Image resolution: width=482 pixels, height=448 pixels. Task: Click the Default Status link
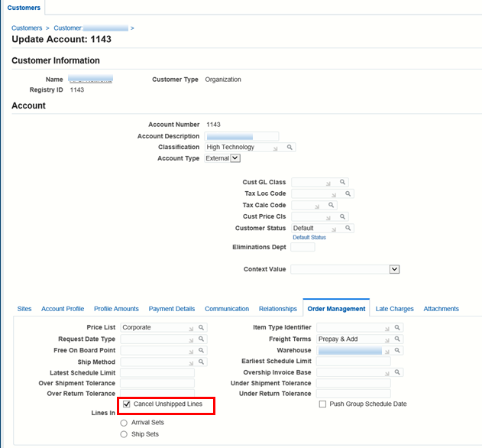click(309, 238)
